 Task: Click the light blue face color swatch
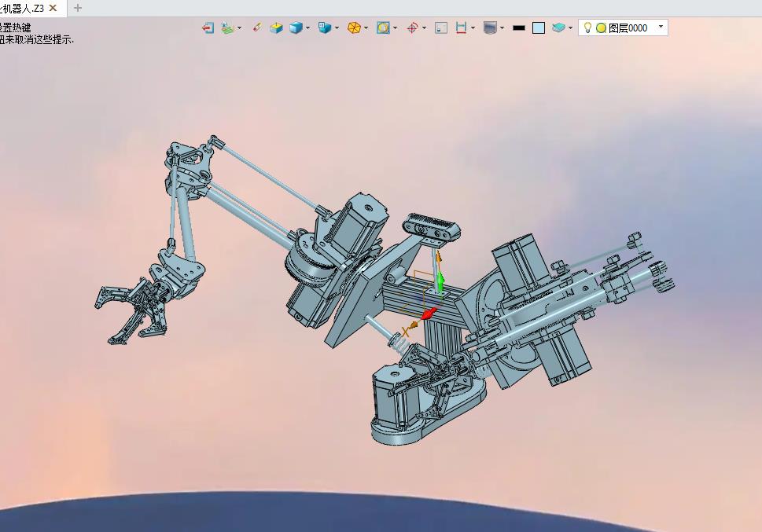[539, 28]
